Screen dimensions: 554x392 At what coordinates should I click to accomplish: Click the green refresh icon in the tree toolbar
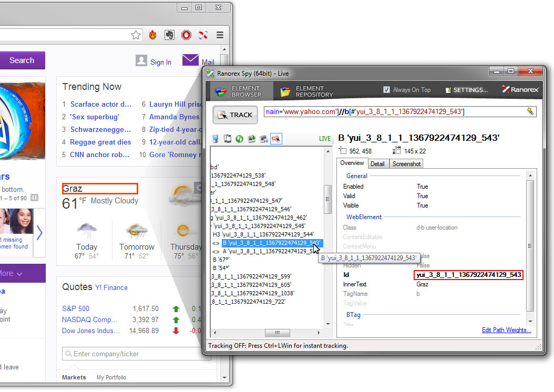click(240, 139)
